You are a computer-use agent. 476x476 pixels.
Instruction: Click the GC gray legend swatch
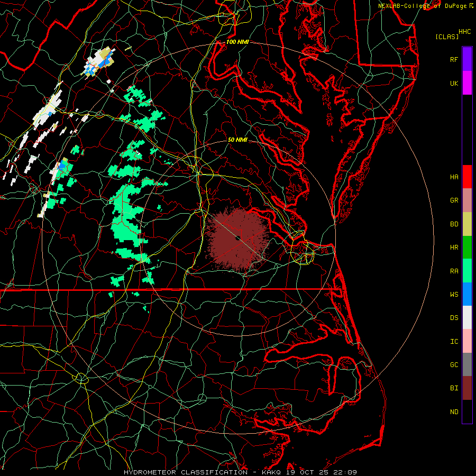467,364
